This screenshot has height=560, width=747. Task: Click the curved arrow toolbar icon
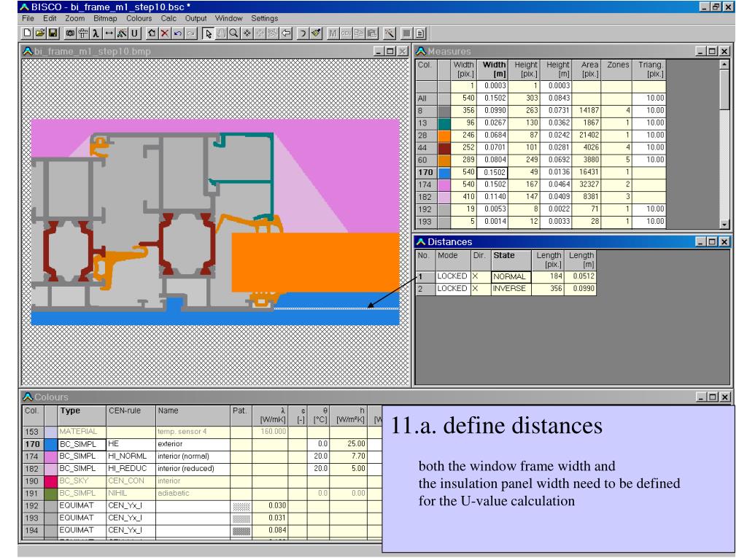coord(303,34)
